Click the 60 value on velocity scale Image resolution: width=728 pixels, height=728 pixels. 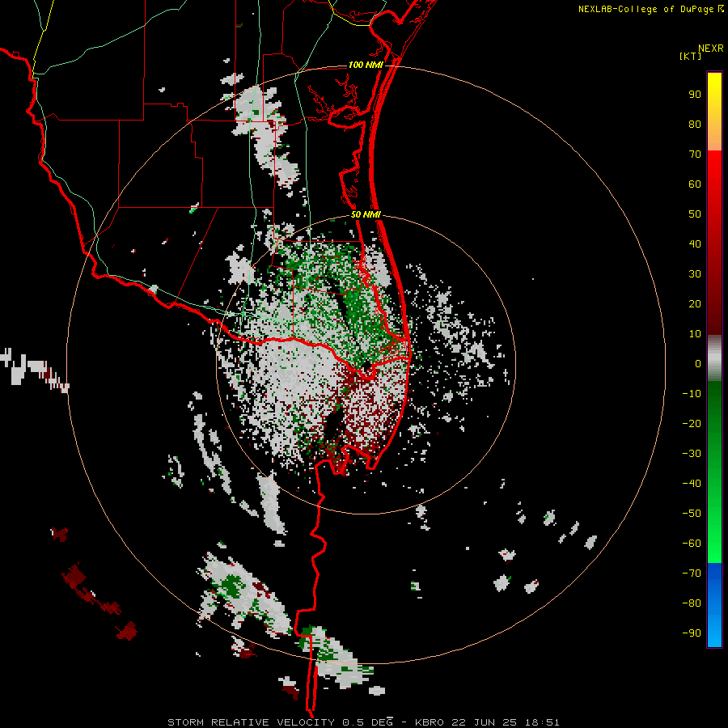[695, 184]
